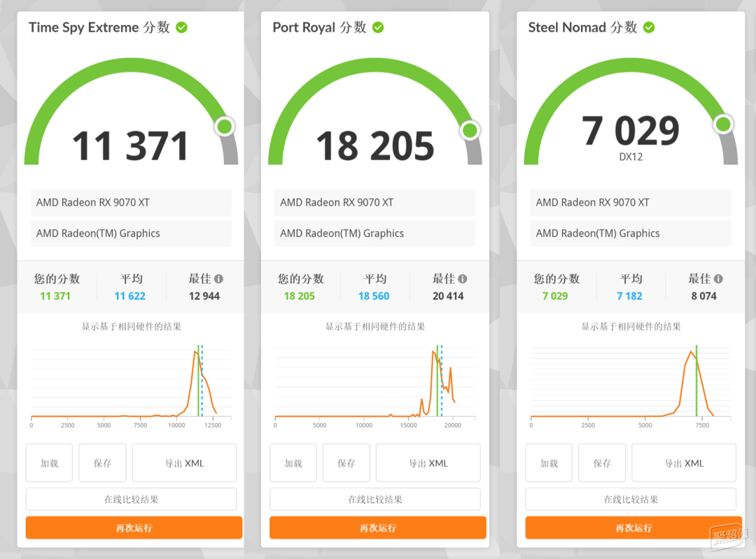Export XML from the Steel Nomad card
756x559 pixels.
[x=684, y=462]
